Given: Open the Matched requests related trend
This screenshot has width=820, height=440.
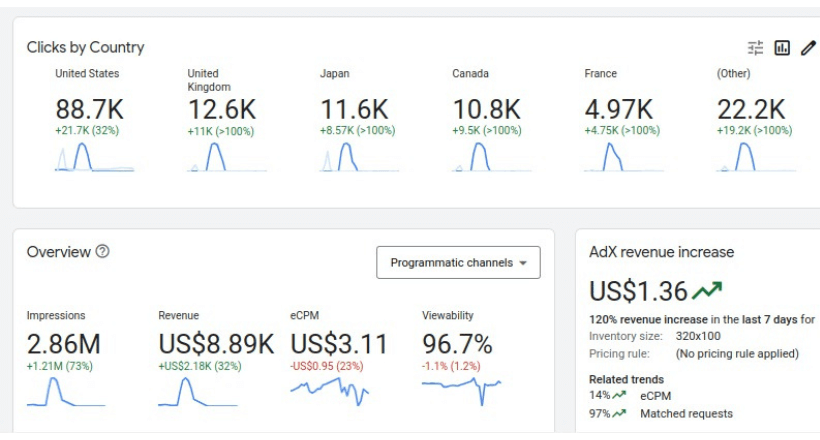Looking at the screenshot, I should point(686,413).
